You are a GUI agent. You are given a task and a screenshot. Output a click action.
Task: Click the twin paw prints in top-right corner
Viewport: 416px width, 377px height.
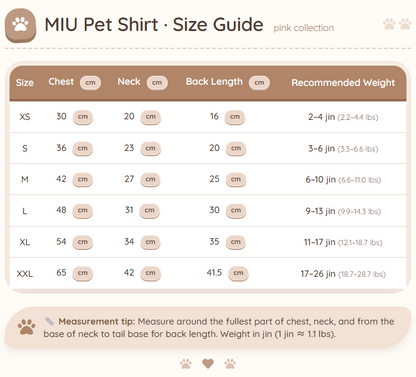point(397,24)
